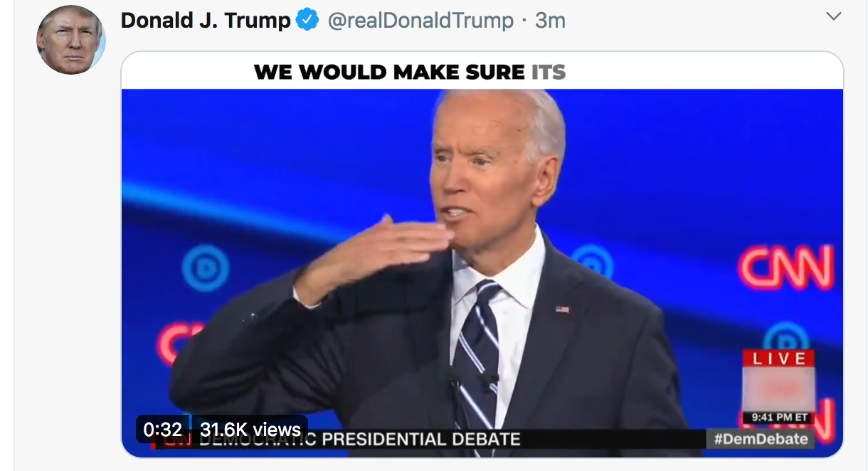Click the 0:32 video duration label
This screenshot has height=471, width=868.
tap(162, 430)
